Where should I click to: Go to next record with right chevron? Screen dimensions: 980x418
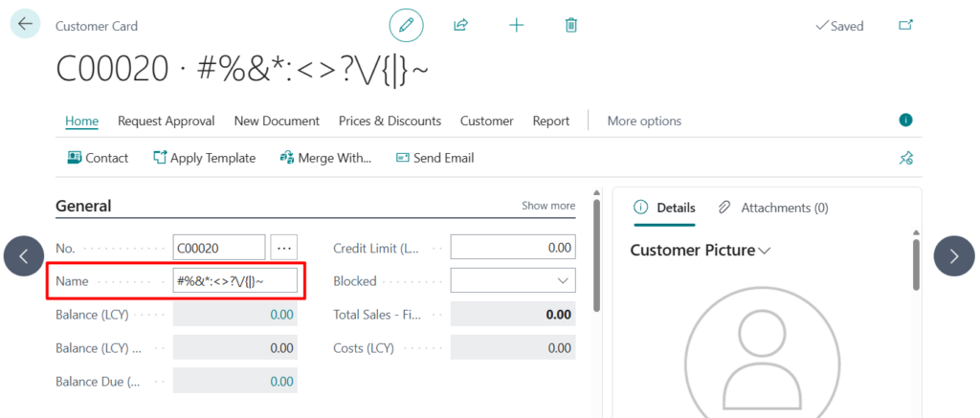(x=953, y=255)
